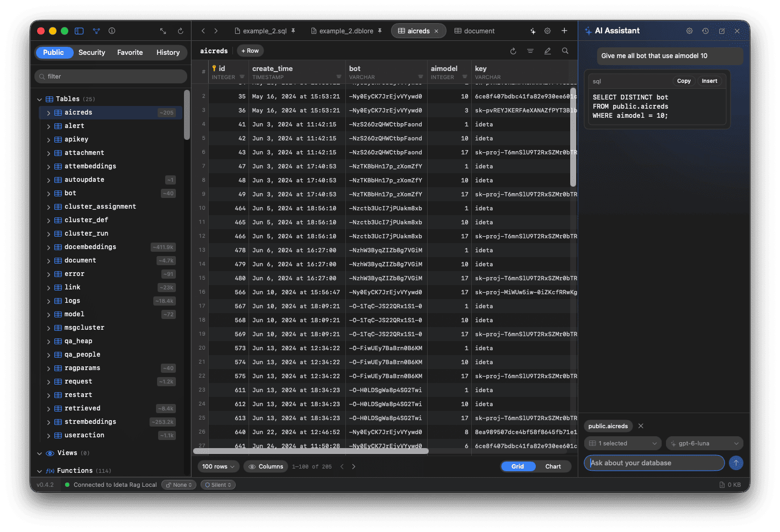Viewport: 780px width, 532px height.
Task: Switch to Chart view
Action: [553, 466]
